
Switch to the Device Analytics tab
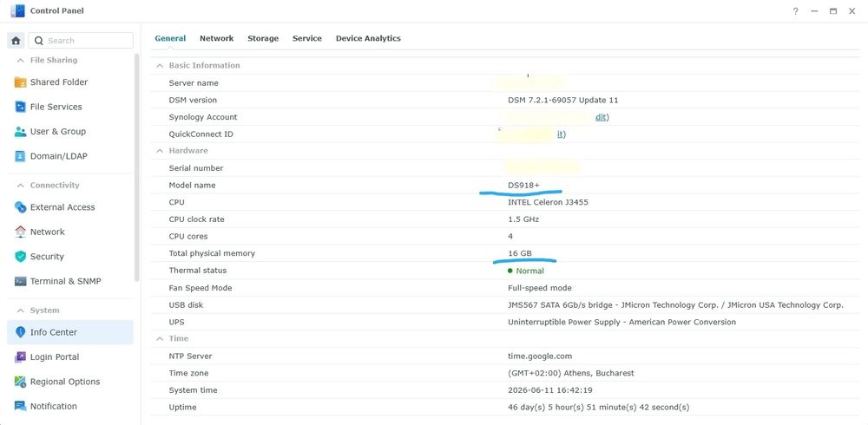(368, 38)
